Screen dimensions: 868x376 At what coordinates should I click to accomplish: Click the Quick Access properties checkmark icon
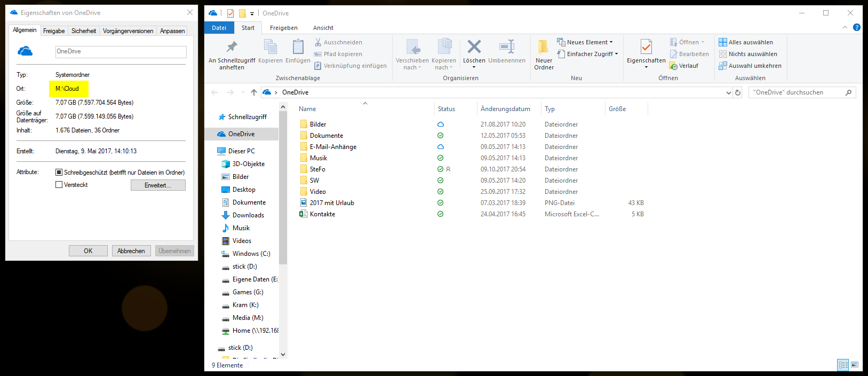(230, 13)
